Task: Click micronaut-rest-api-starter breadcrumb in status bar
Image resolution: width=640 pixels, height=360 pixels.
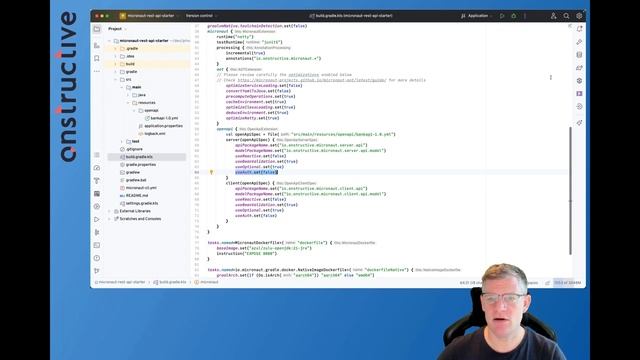Action: click(120, 282)
